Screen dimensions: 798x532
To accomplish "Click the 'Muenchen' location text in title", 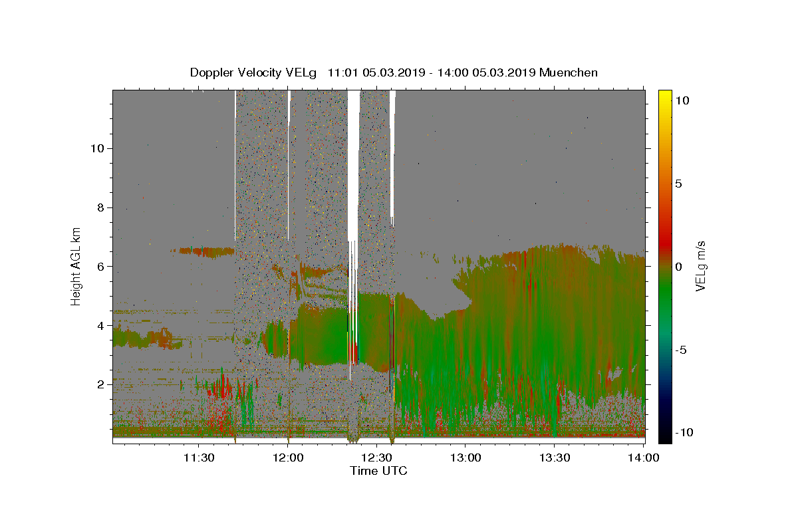I will click(x=569, y=72).
